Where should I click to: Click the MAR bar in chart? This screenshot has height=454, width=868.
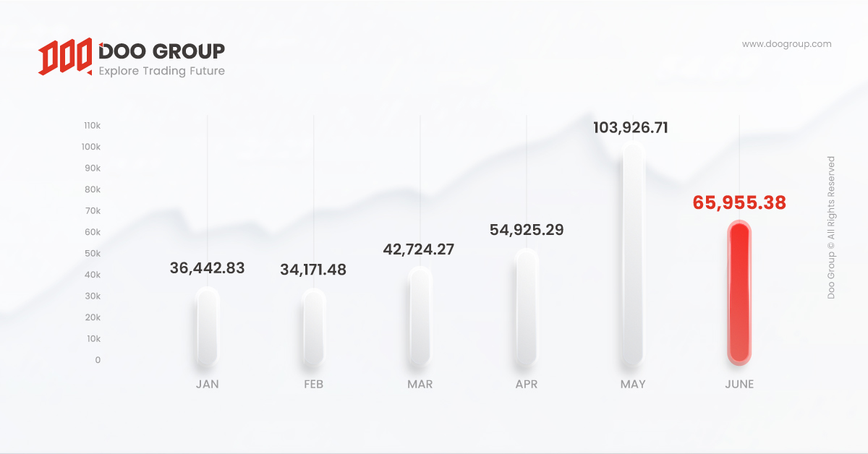(x=420, y=315)
